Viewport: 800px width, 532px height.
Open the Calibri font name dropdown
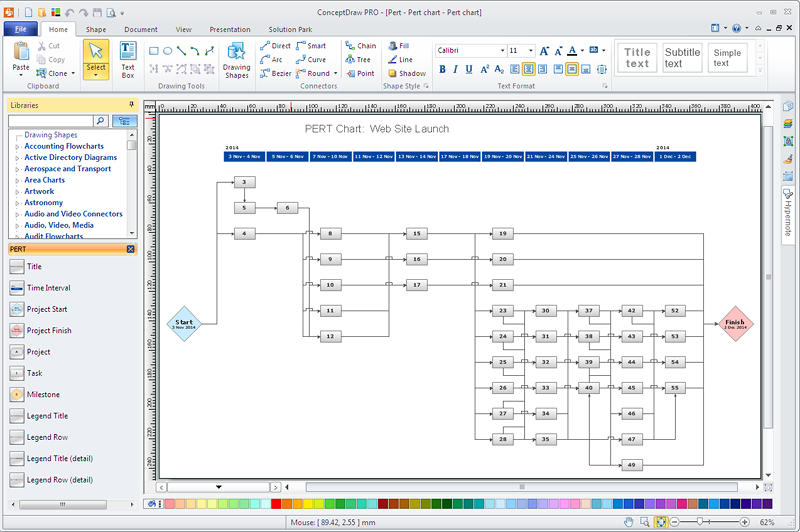pos(502,50)
